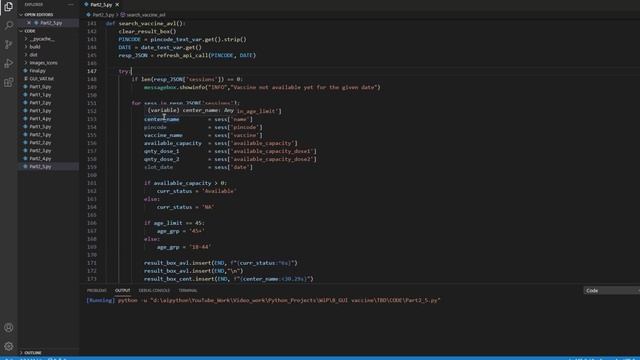Open the Extensions view
Viewport: 640px width, 360px height.
8,82
